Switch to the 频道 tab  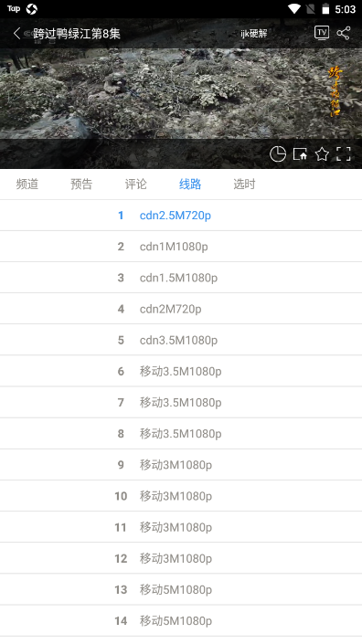[27, 184]
